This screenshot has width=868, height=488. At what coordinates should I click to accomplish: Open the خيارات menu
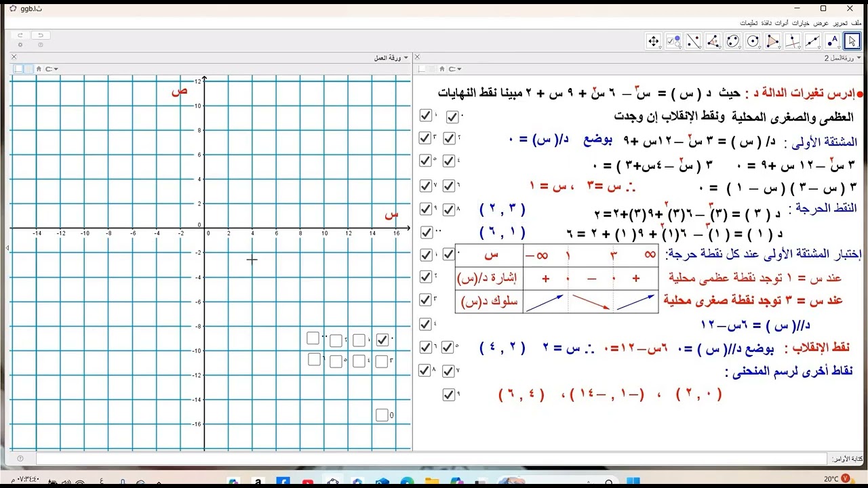[x=802, y=23]
